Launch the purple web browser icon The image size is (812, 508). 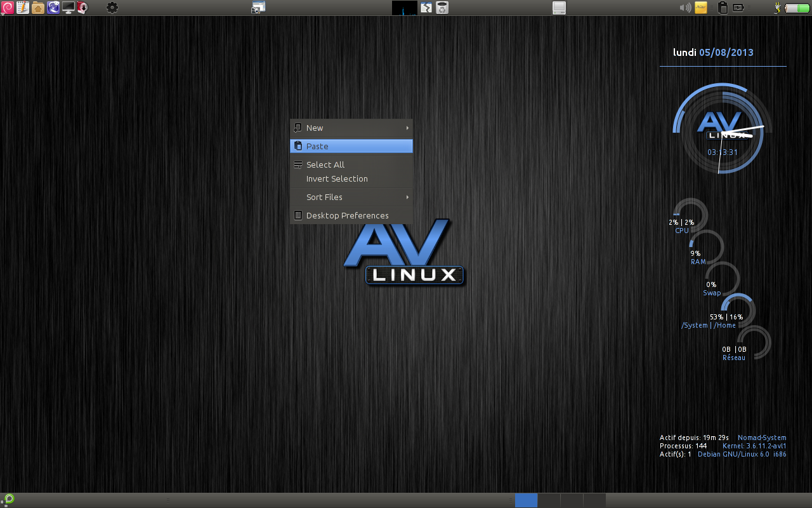pyautogui.click(x=53, y=8)
